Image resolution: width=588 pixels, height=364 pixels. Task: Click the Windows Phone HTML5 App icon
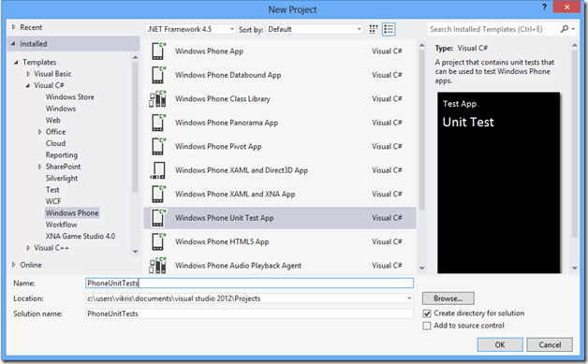[x=158, y=241]
